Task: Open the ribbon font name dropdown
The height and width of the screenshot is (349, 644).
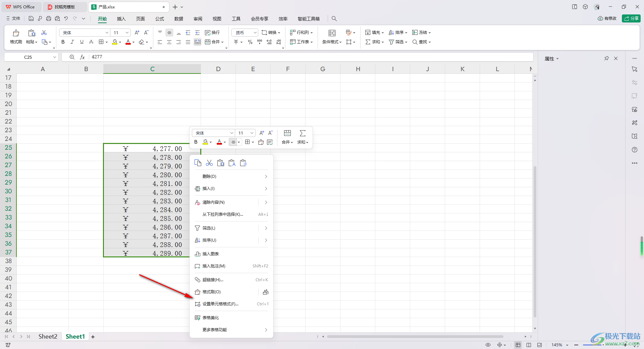Action: click(107, 33)
